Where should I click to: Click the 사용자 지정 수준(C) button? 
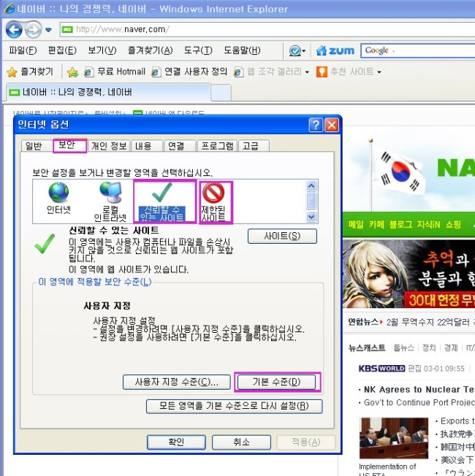coord(177,382)
